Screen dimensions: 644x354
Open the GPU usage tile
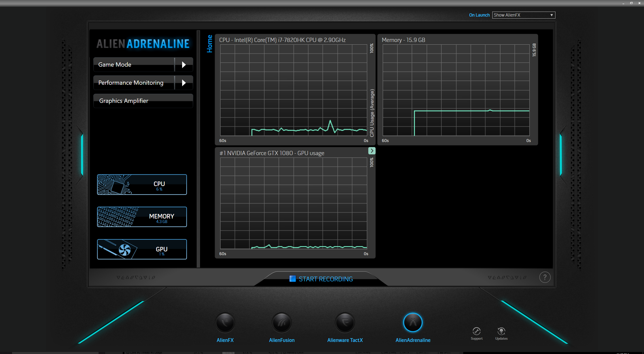click(142, 249)
